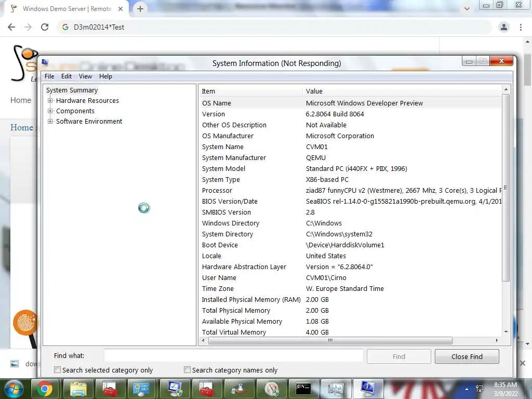
Task: Click scroll right arrow in details list
Action: point(497,340)
